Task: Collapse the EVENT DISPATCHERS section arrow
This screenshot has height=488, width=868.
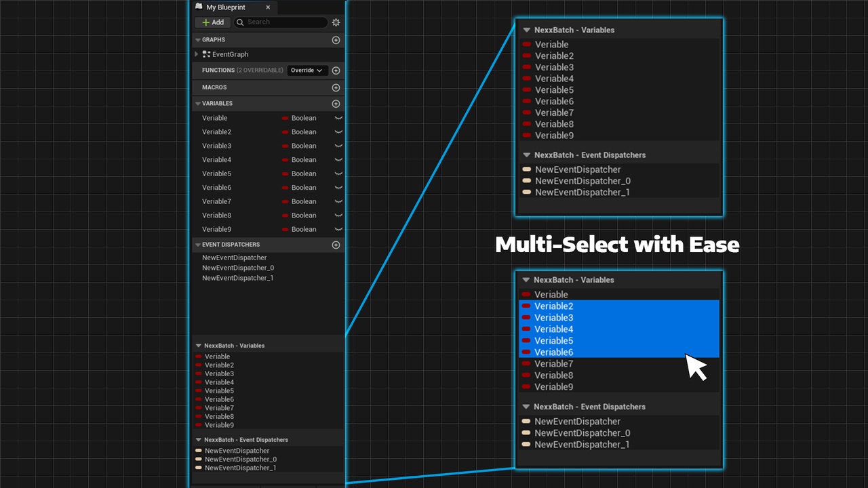Action: pyautogui.click(x=197, y=245)
